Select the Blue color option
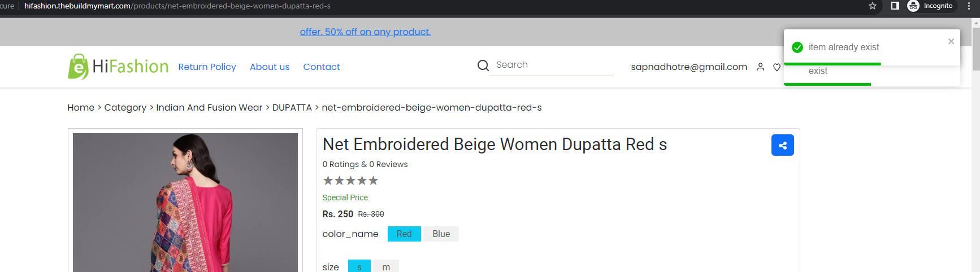This screenshot has height=272, width=980. click(x=441, y=234)
